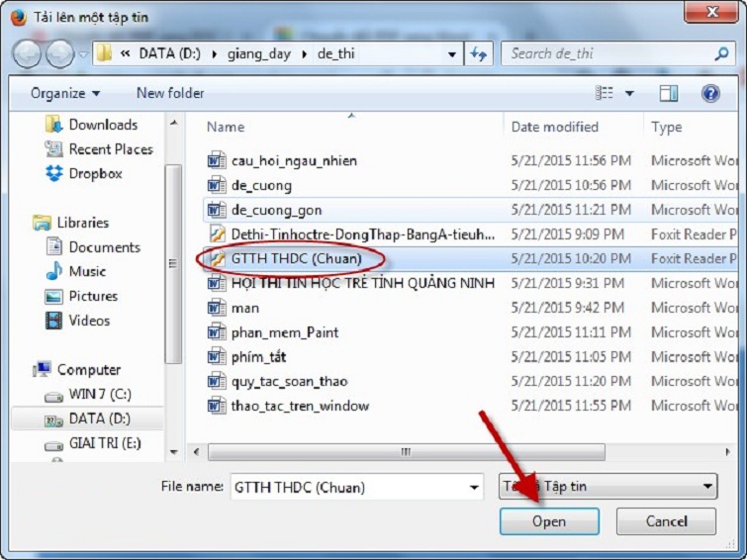Screen dimensions: 747x560
Task: Expand the hidden path chevron in address bar
Action: tap(126, 53)
